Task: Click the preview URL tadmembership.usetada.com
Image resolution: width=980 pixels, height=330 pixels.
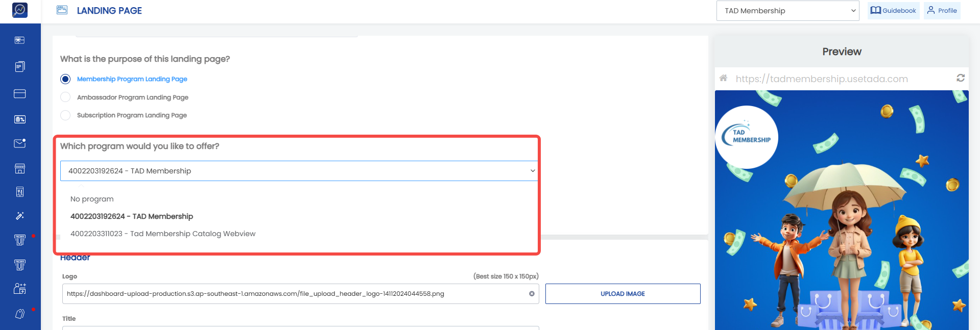Action: [x=822, y=79]
